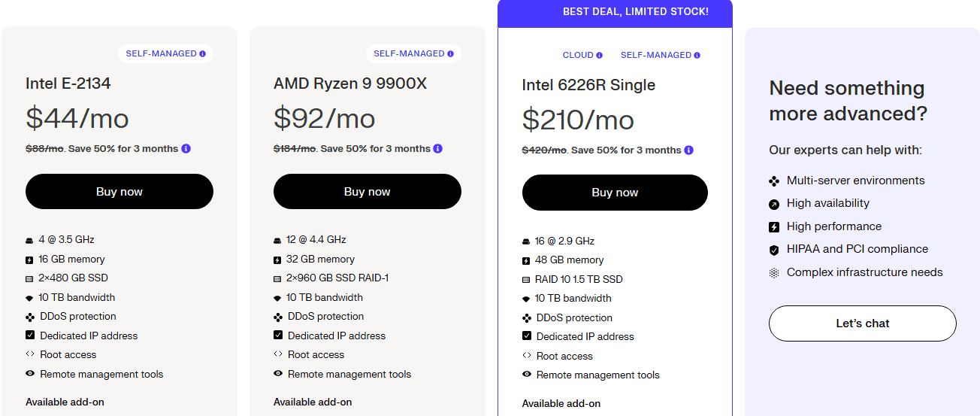
Task: Click bandwidth icon in the Intel E-2134 card
Action: click(x=30, y=298)
